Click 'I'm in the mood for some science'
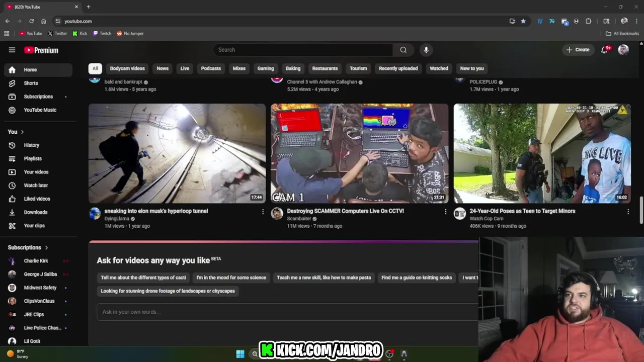644x362 pixels. [x=231, y=278]
